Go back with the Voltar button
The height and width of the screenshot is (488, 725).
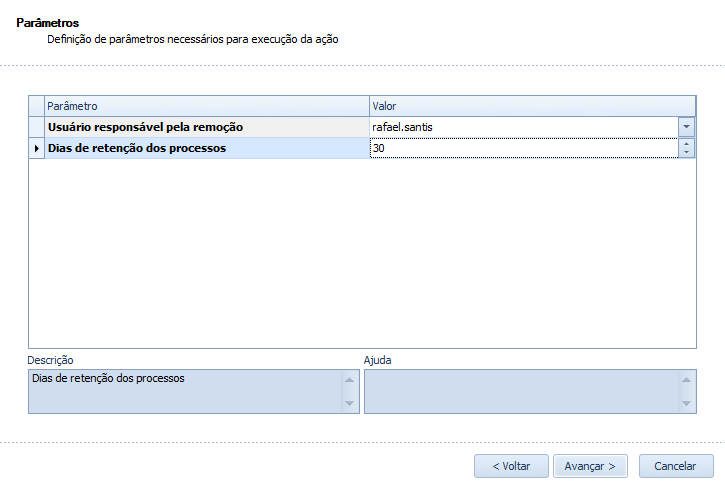coord(511,466)
